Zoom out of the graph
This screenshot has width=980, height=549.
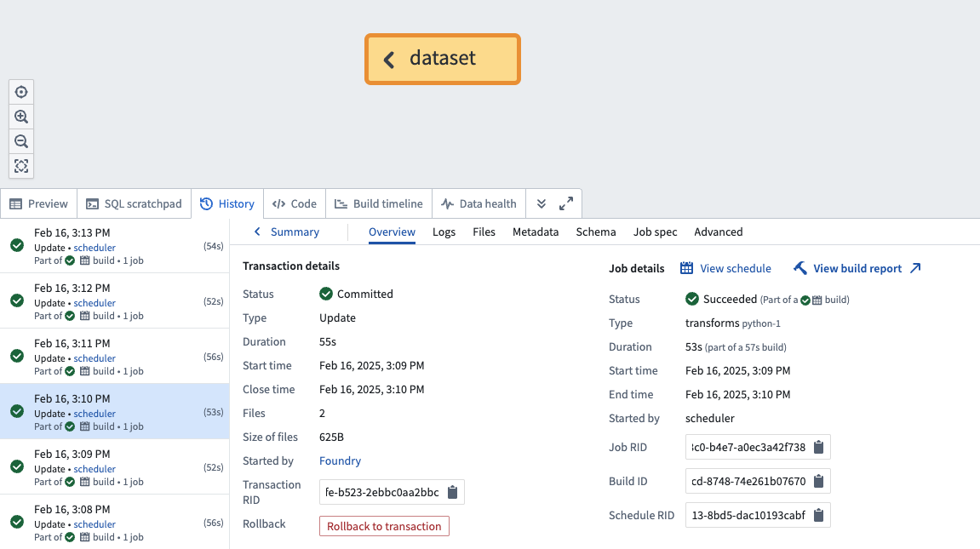21,141
